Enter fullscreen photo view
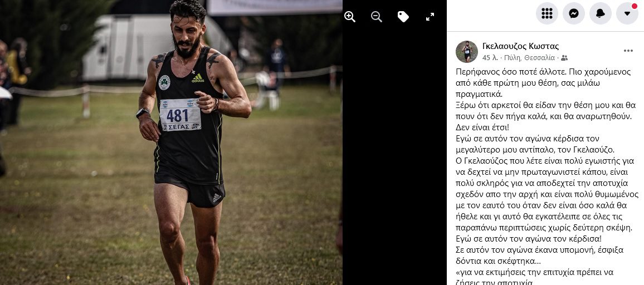Screen dimensions: 644x285 point(430,17)
